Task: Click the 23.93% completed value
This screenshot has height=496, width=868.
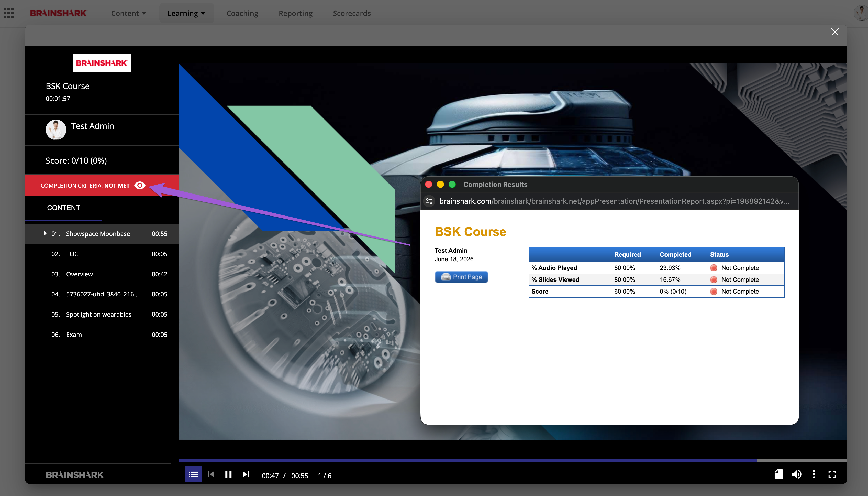Action: point(670,268)
